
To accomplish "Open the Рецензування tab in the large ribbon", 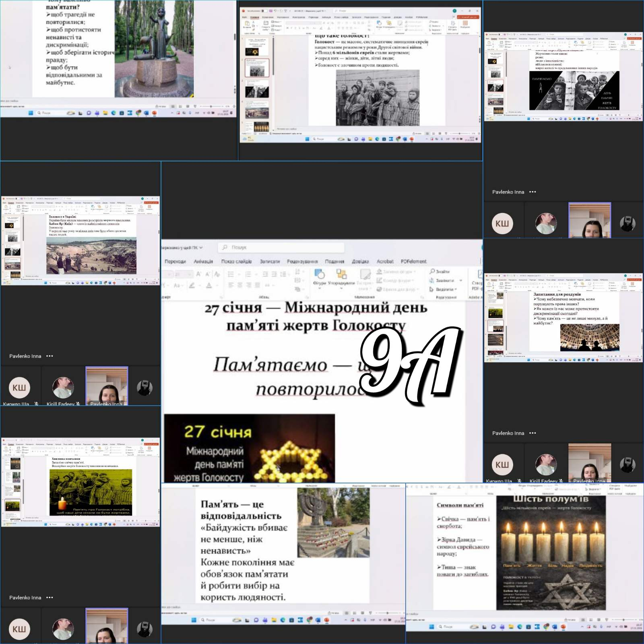I will click(x=302, y=261).
